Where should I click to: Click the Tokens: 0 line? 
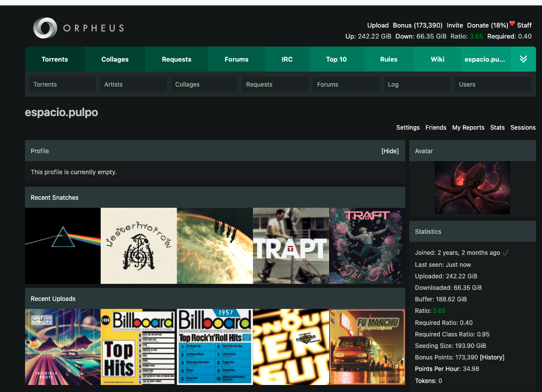[x=428, y=380]
